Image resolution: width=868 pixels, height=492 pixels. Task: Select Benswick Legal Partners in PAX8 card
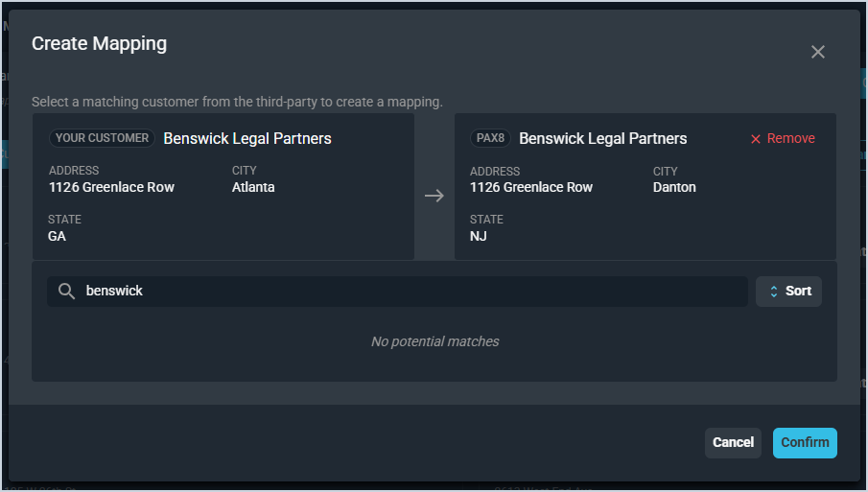coord(603,139)
